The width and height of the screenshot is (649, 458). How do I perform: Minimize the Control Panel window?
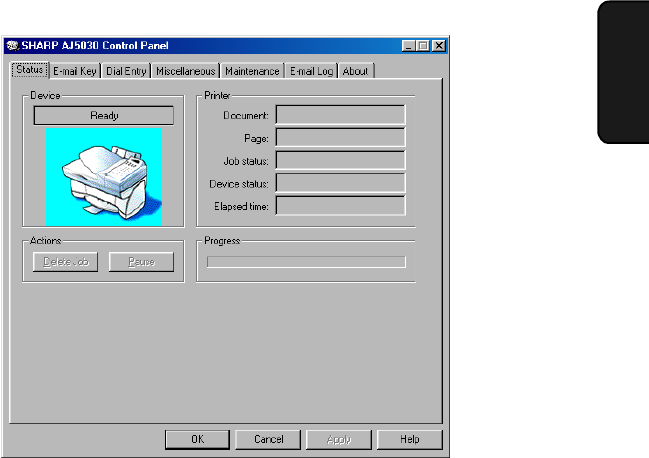tap(409, 46)
